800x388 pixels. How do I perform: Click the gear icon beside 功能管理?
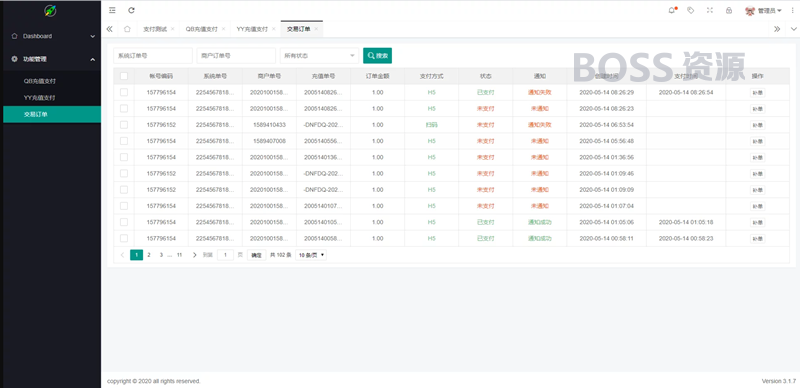click(x=14, y=59)
